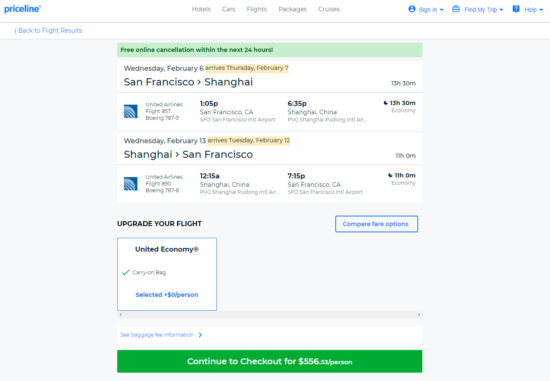550x381 pixels.
Task: Expand the Find My Trip menu
Action: pos(477,9)
